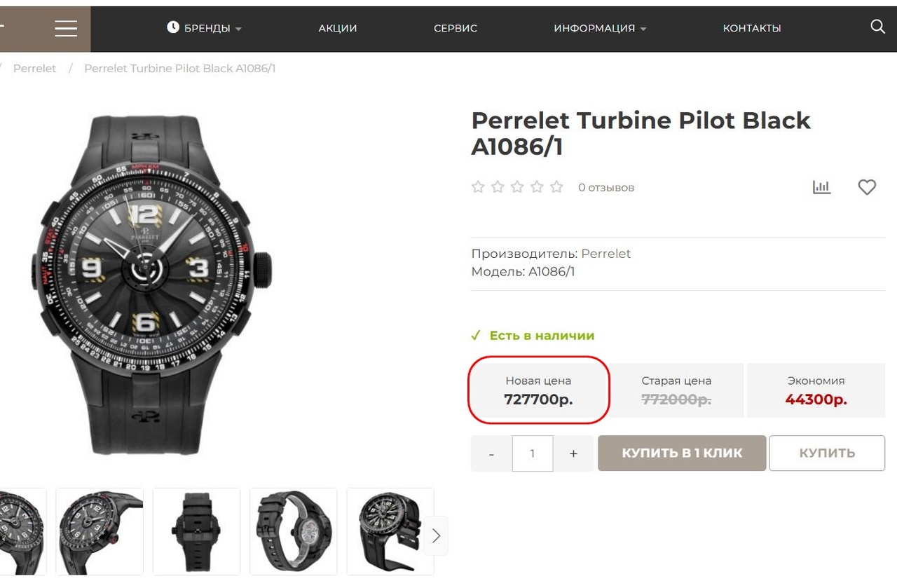This screenshot has width=897, height=588.
Task: Open the Perrelet manufacturer link
Action: [606, 254]
